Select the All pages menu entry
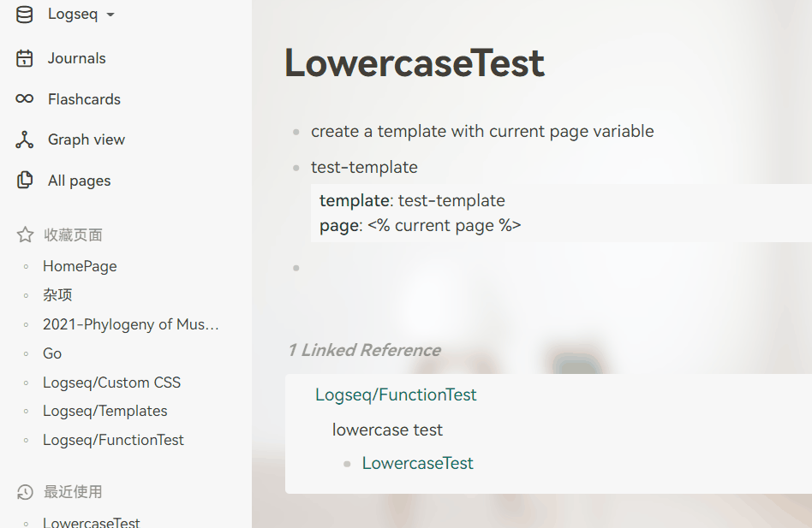812x528 pixels. pos(81,181)
